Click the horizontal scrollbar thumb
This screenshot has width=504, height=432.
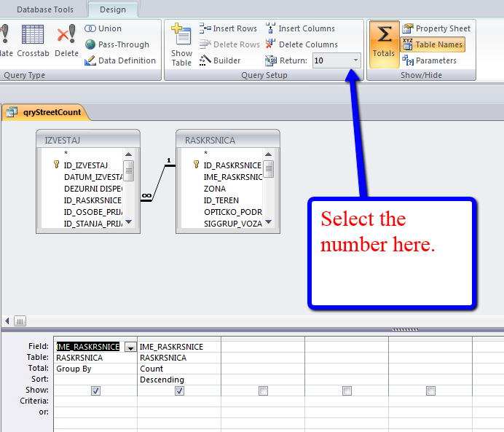pos(20,321)
